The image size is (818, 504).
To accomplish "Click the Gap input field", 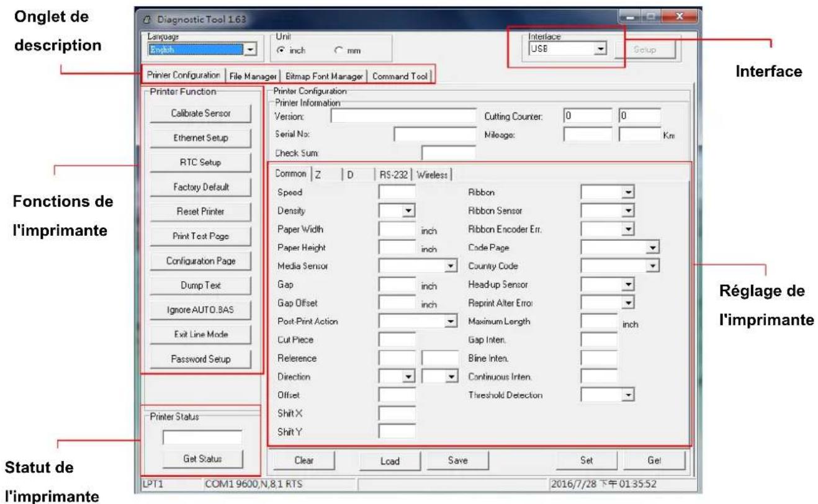I will tap(397, 284).
